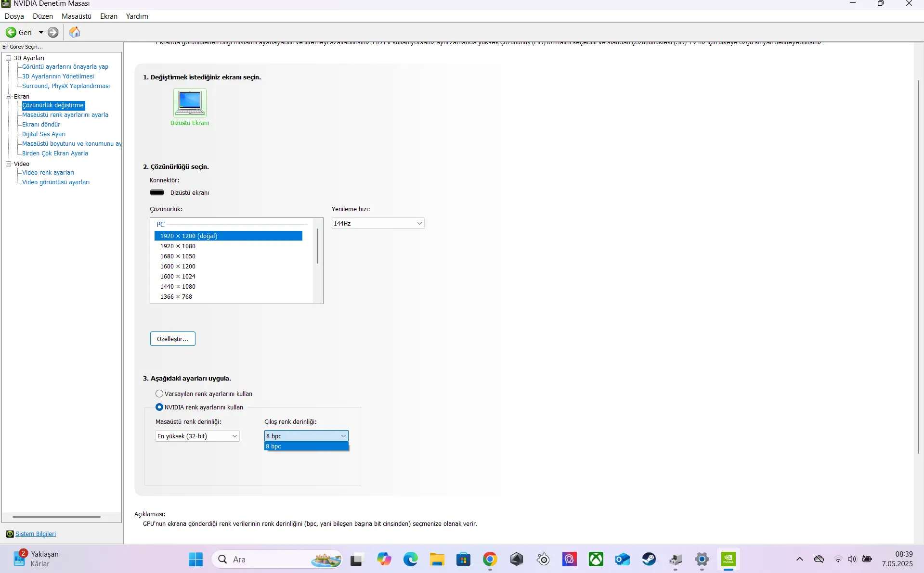Open the purple headset app on taskbar
The image size is (924, 573).
pos(570,560)
